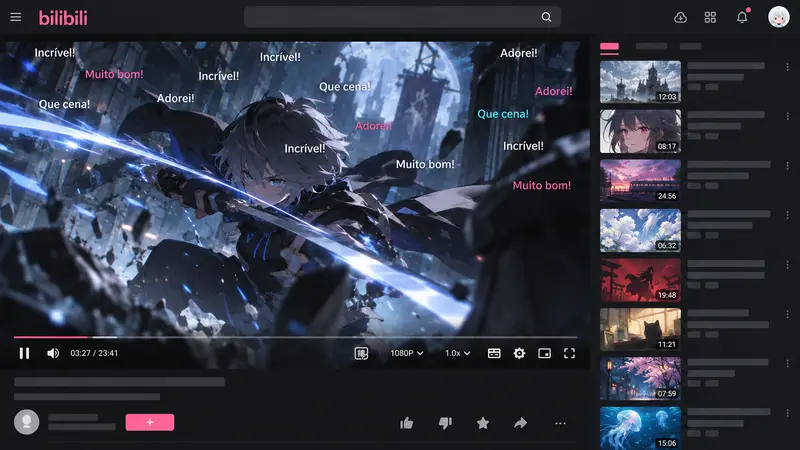Open options menu for 08:17 video
Screen dimensions: 800x450
(x=787, y=116)
